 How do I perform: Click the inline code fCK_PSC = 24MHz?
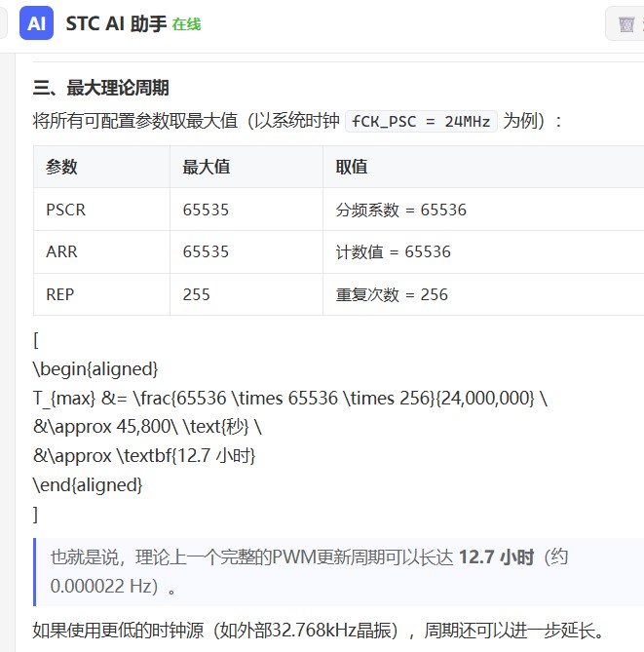[x=421, y=122]
